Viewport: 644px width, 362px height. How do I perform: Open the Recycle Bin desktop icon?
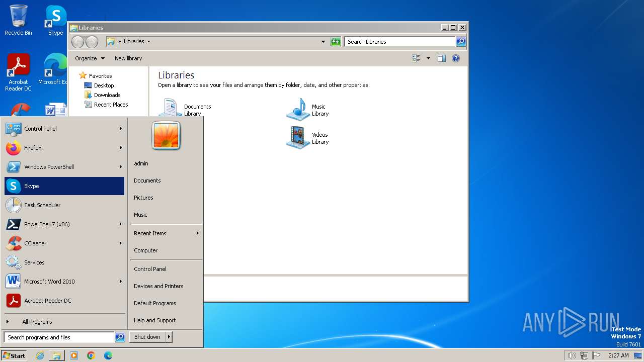(x=18, y=20)
